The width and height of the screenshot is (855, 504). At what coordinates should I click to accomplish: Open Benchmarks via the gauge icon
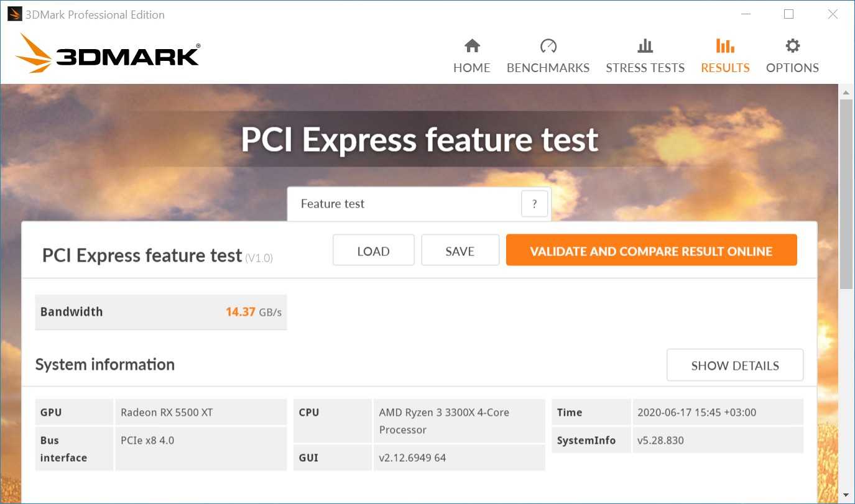click(x=548, y=46)
